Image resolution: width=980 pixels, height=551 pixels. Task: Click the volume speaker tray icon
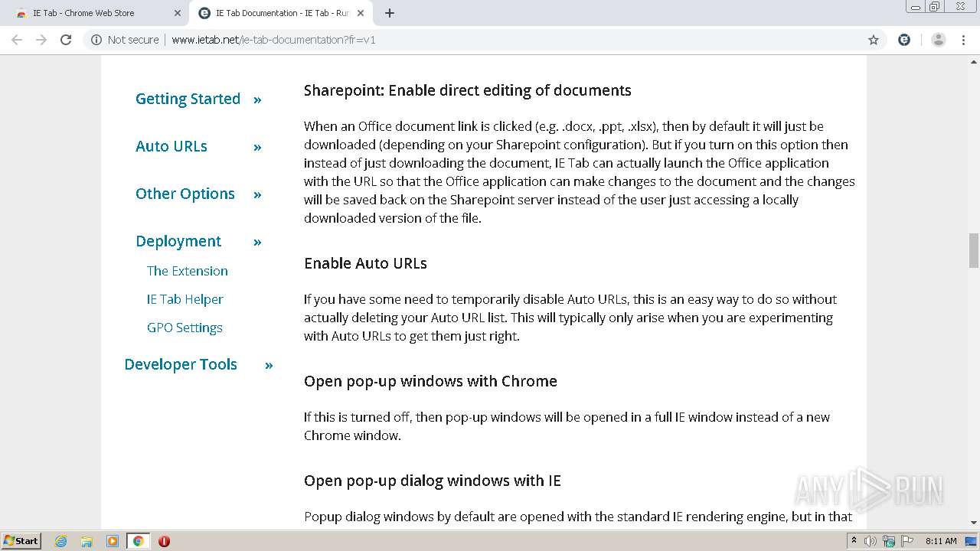[871, 541]
